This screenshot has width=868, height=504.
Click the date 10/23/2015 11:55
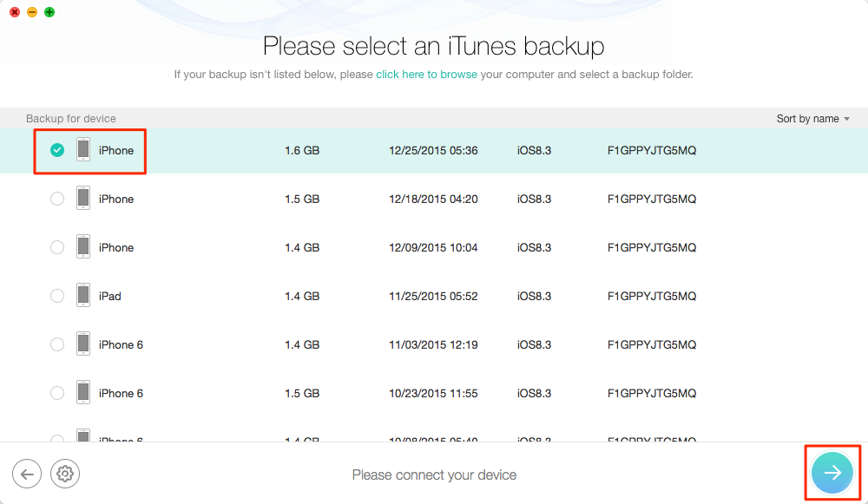click(x=433, y=393)
